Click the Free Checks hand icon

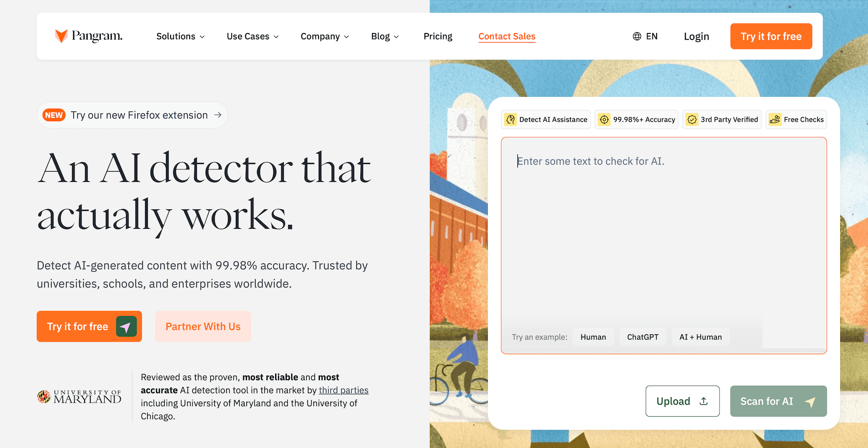coord(775,119)
